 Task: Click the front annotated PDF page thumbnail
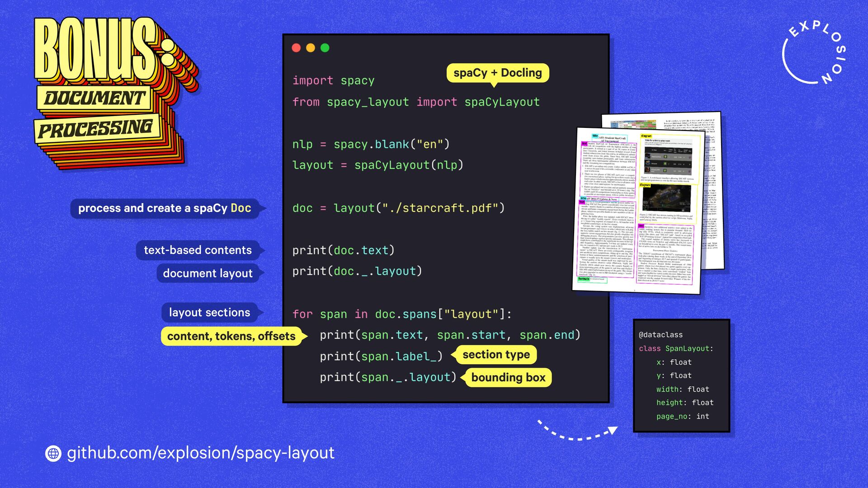(x=637, y=210)
